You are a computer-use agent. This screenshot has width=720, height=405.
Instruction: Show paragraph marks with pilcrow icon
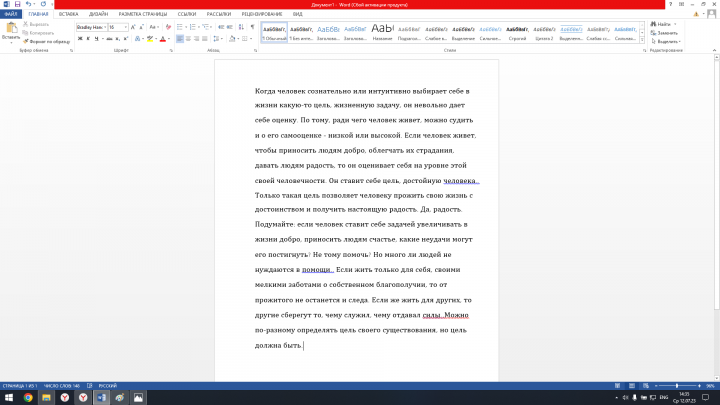(x=250, y=27)
